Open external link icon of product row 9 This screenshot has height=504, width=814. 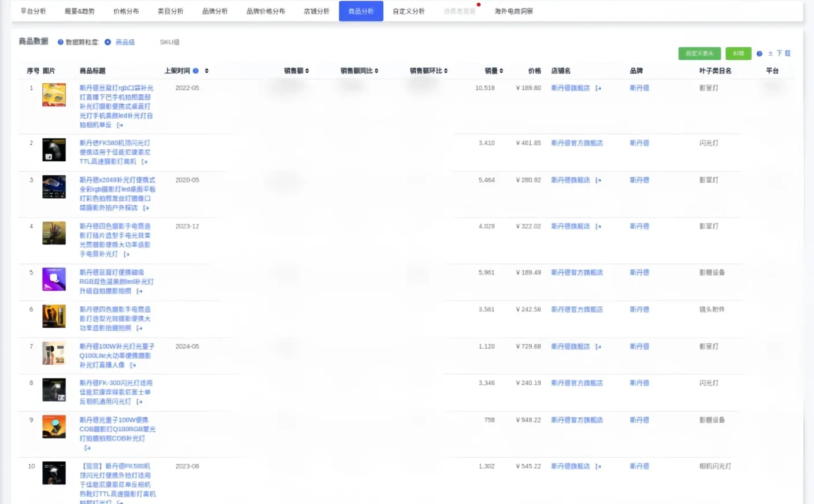(x=88, y=448)
